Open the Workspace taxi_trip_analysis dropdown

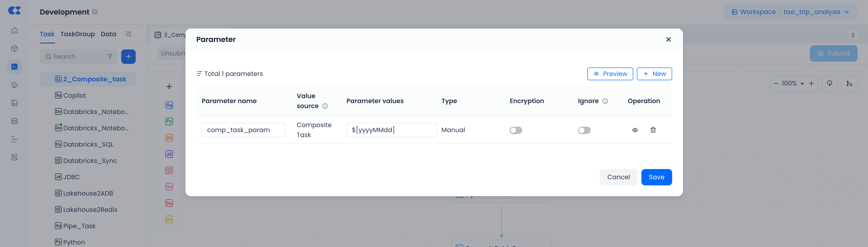click(x=790, y=12)
